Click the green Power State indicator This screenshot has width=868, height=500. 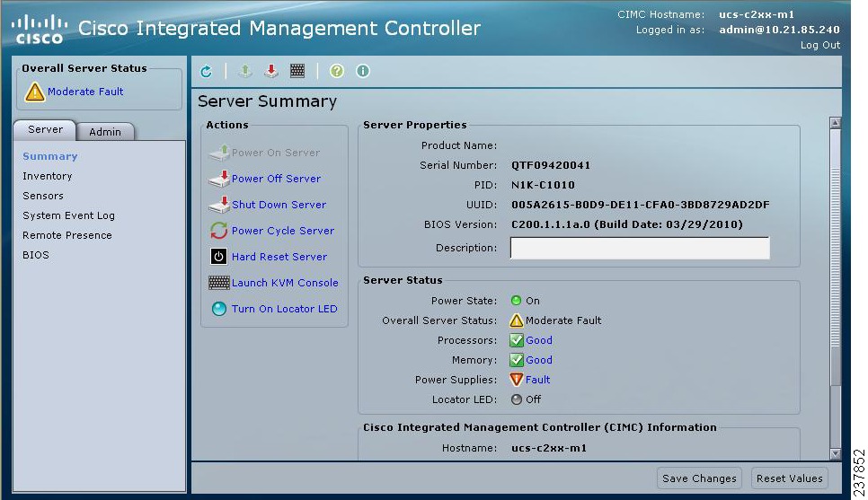coord(517,301)
